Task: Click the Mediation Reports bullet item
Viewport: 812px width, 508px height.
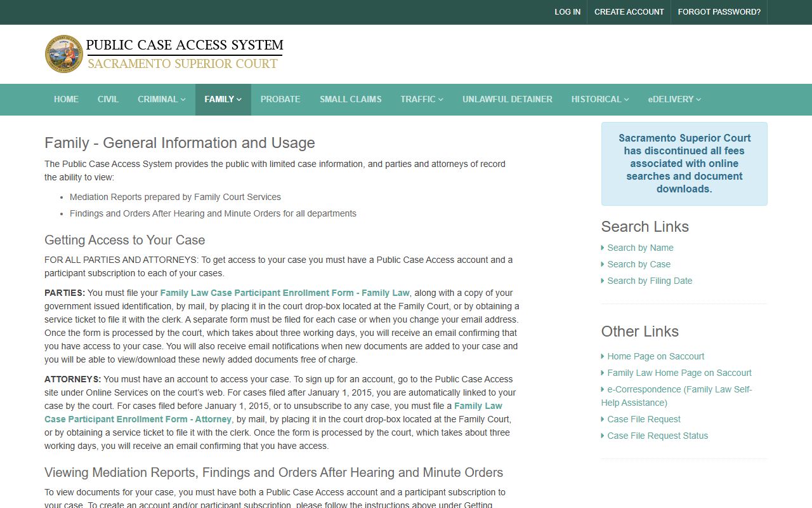Action: (x=175, y=197)
